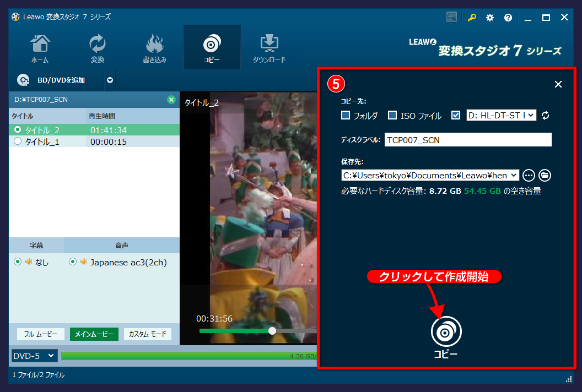
Task: Enable the フォルダ checkbox
Action: tap(345, 115)
